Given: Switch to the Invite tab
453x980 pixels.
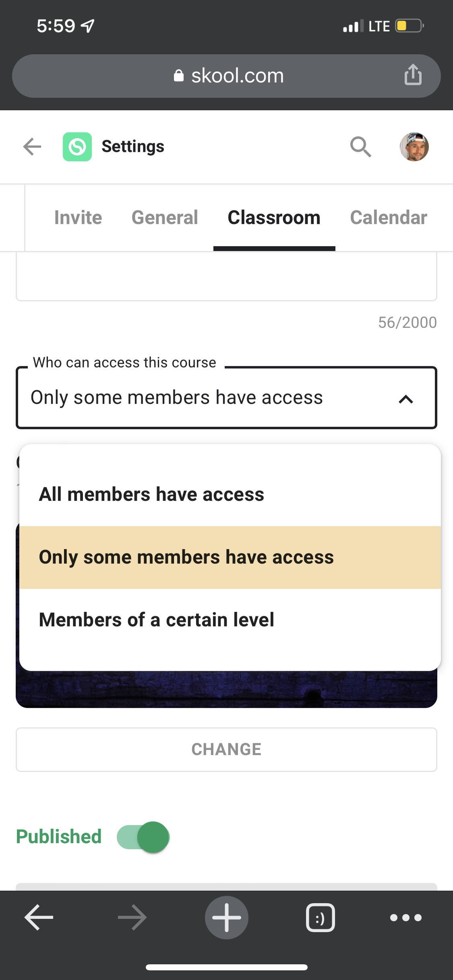Looking at the screenshot, I should pos(78,218).
